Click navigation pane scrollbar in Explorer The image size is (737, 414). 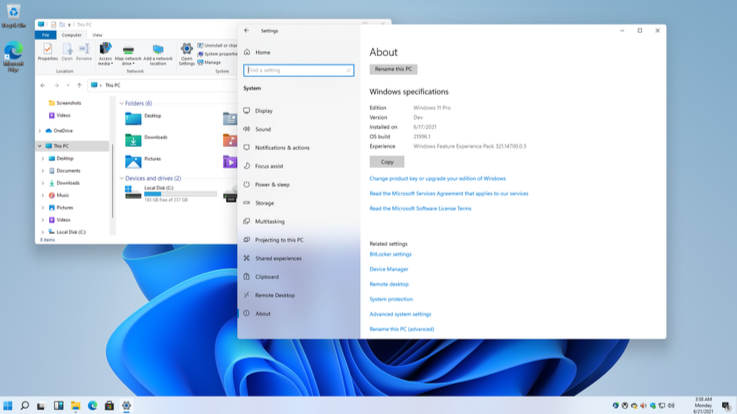click(112, 181)
